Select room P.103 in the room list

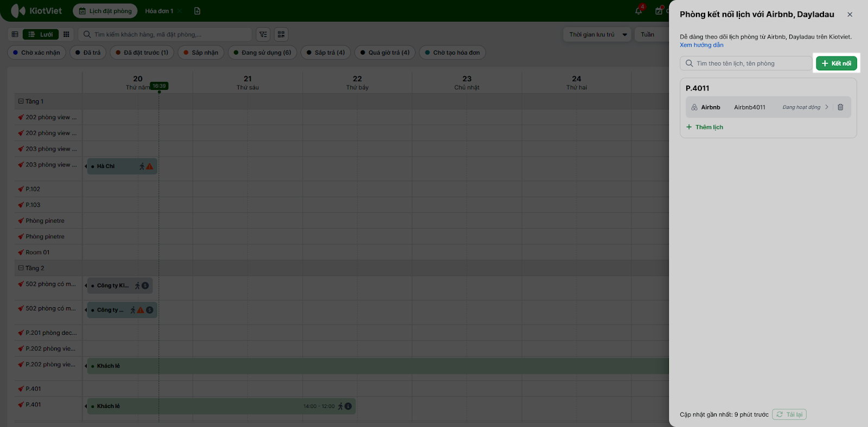pyautogui.click(x=33, y=205)
